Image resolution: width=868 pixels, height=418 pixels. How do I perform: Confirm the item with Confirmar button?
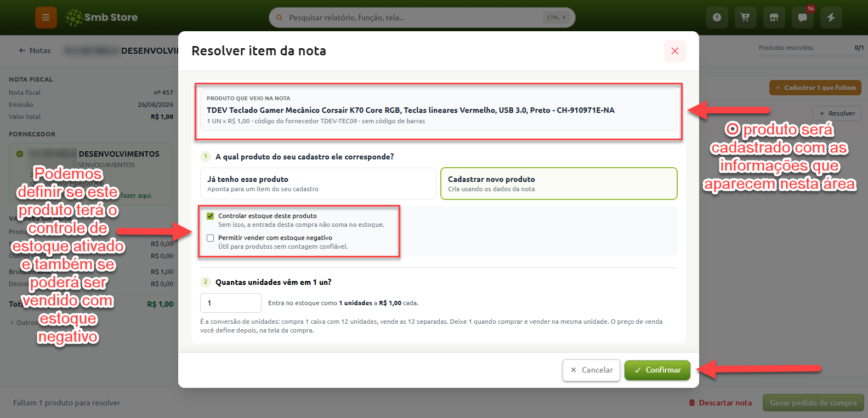[x=657, y=370]
